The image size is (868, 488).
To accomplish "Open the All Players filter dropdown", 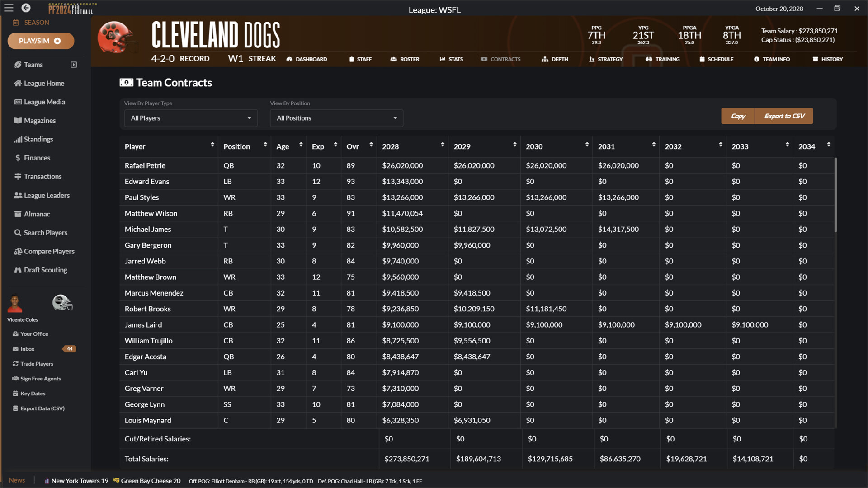I will coord(190,118).
